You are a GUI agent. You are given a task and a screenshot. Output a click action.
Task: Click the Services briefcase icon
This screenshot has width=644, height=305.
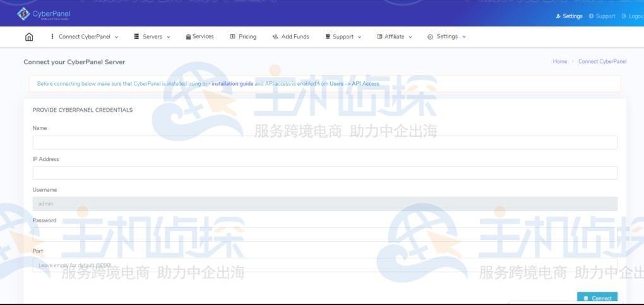pyautogui.click(x=188, y=37)
